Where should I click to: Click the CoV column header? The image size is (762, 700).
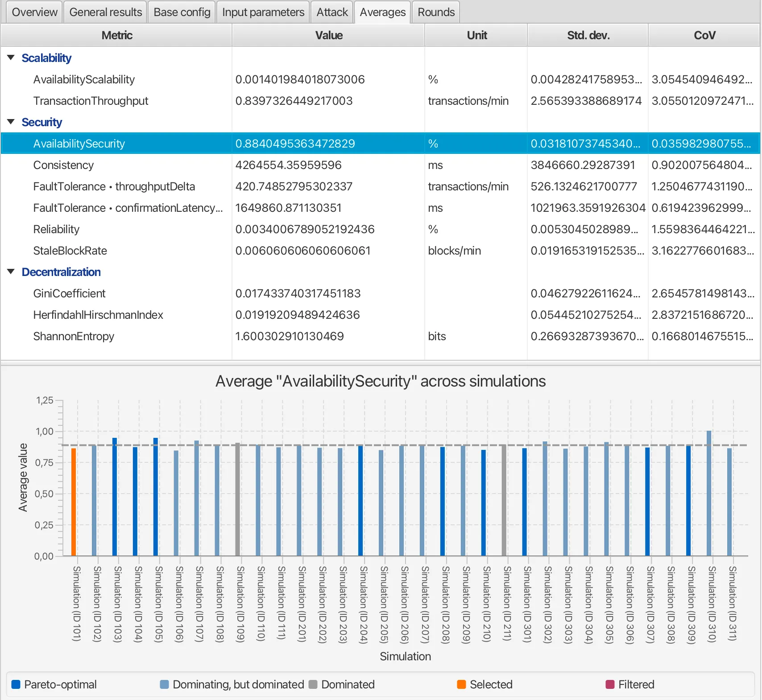704,35
